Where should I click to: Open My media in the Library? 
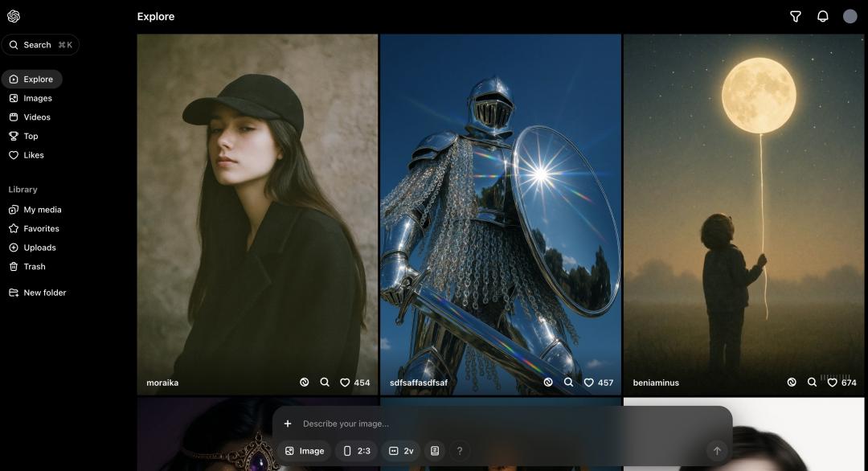tap(42, 210)
